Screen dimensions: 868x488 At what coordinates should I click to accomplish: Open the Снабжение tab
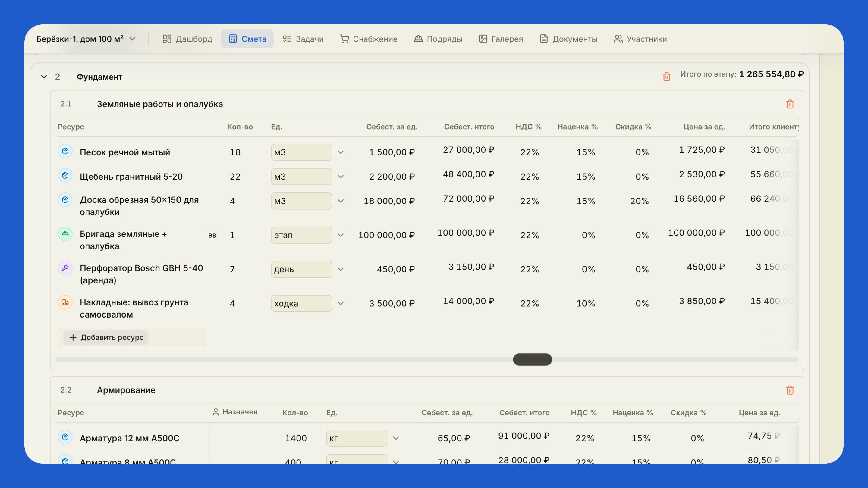[369, 39]
